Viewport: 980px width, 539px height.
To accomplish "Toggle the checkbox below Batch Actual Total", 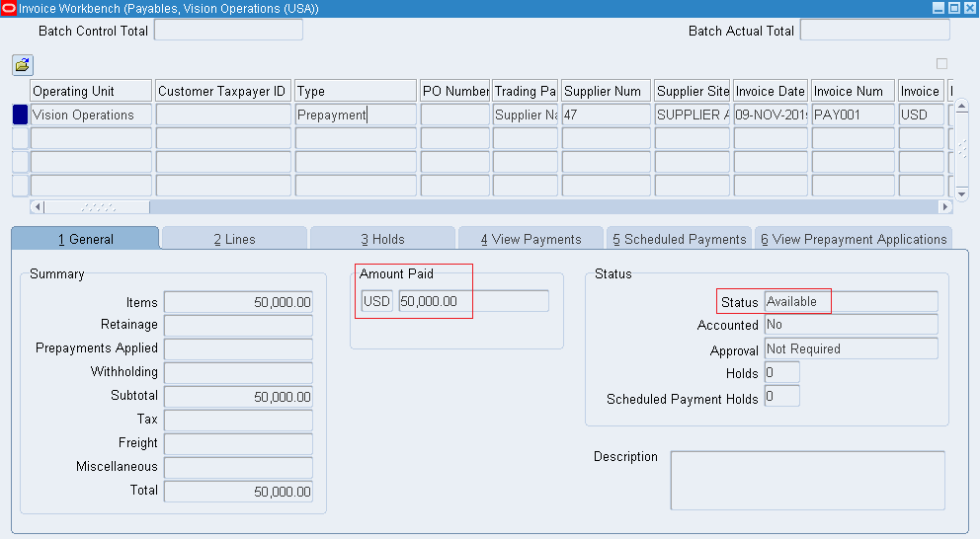I will 941,64.
